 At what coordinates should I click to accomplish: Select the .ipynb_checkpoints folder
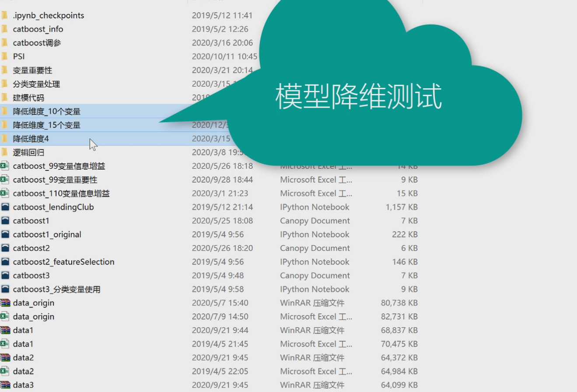tap(49, 15)
